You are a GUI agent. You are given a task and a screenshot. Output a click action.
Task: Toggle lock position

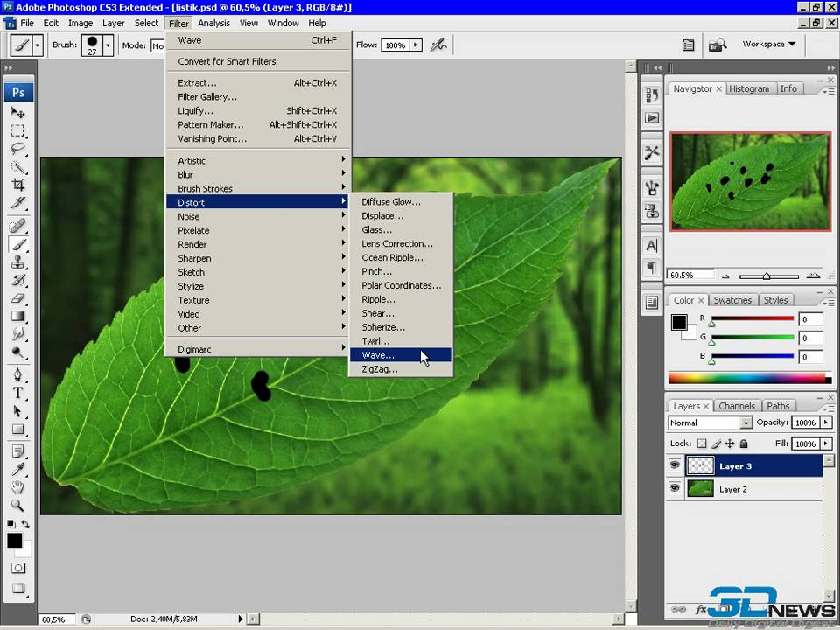pyautogui.click(x=730, y=444)
